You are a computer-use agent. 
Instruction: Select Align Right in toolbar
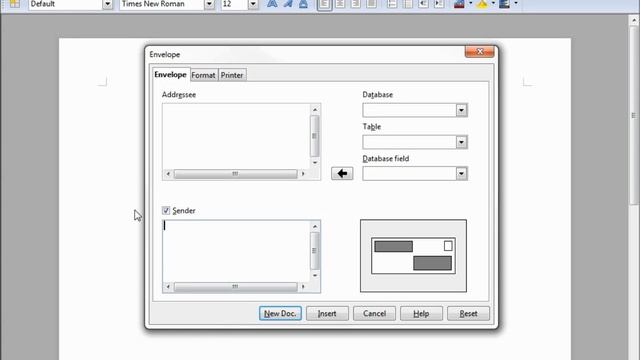pyautogui.click(x=356, y=4)
